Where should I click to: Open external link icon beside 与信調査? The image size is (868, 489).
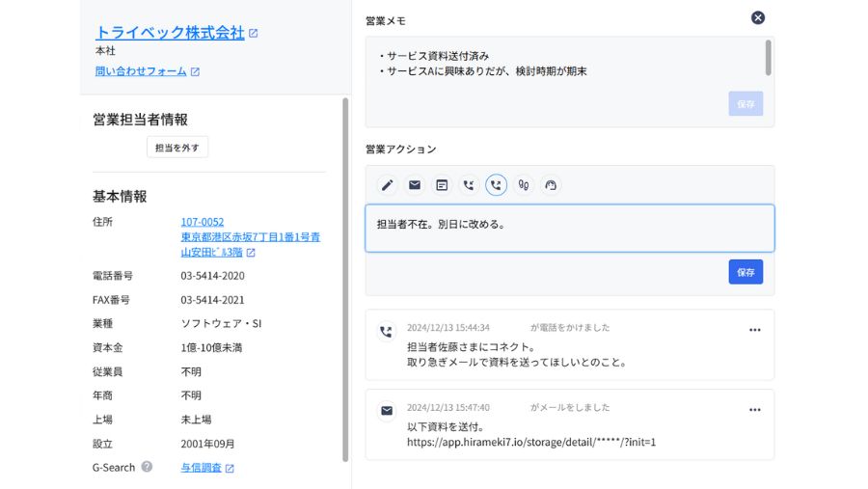point(230,469)
